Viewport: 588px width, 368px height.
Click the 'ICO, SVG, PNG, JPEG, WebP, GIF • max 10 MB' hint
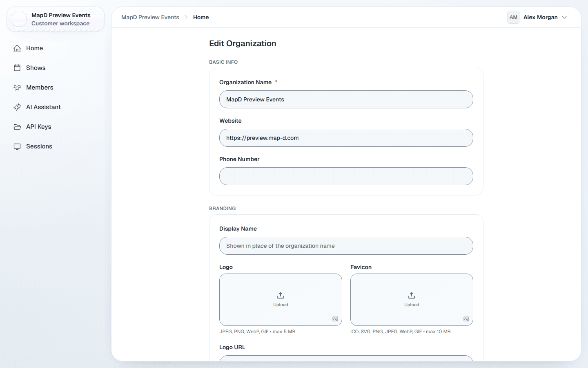[x=401, y=332]
